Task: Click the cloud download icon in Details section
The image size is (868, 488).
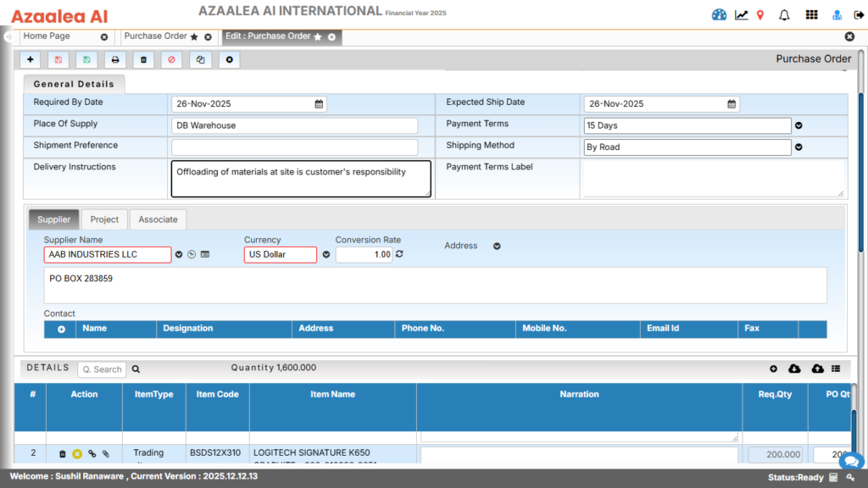Action: point(793,369)
